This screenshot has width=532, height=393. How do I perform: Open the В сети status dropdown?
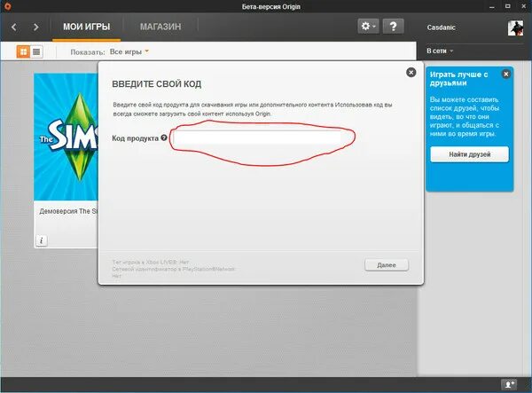point(440,51)
